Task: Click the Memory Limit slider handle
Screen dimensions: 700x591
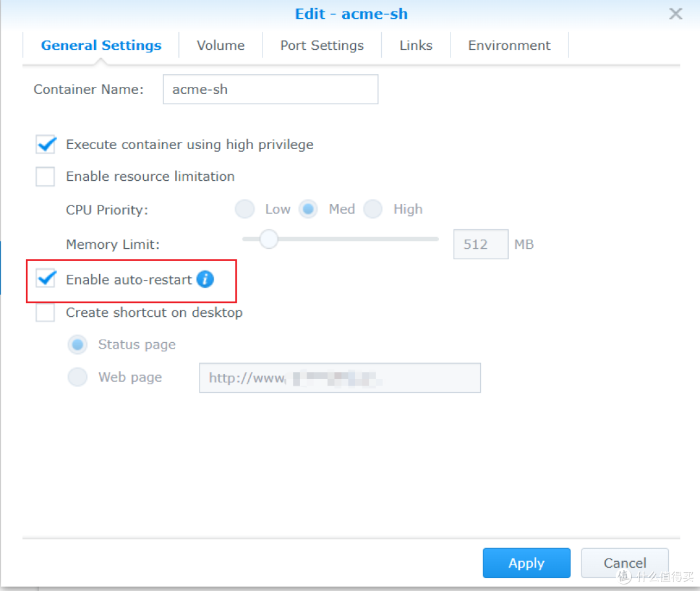Action: click(268, 239)
